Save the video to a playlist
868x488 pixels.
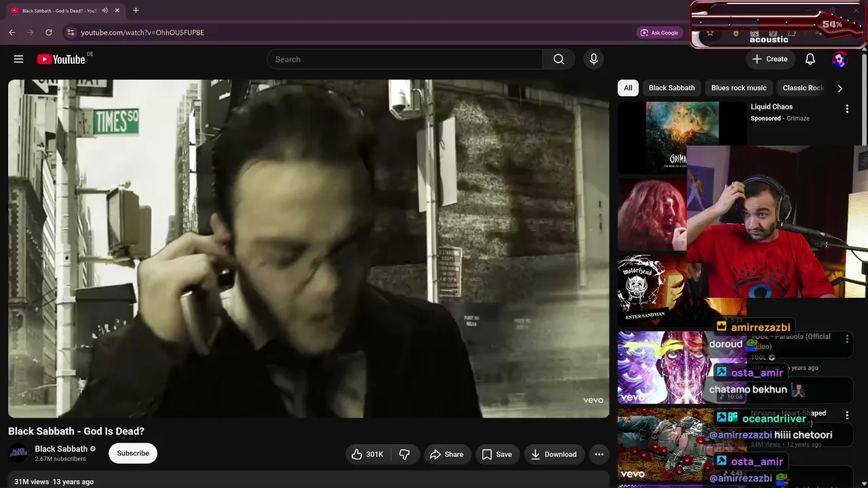(497, 454)
